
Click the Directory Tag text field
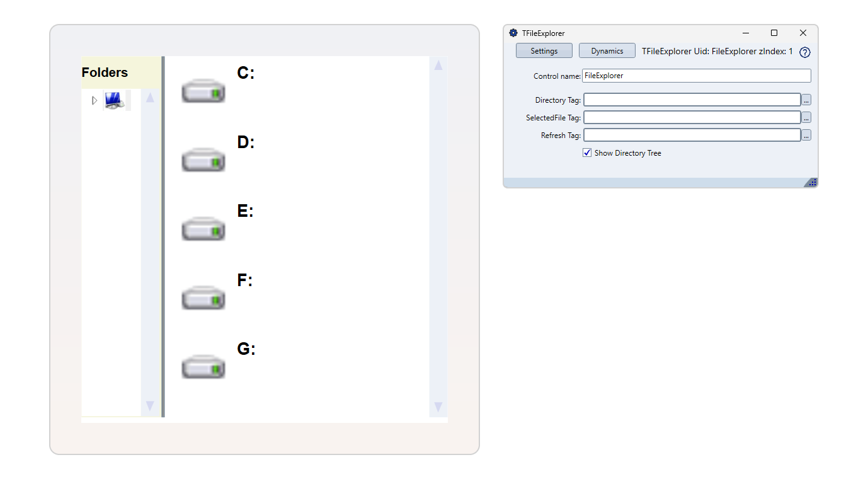click(x=692, y=100)
